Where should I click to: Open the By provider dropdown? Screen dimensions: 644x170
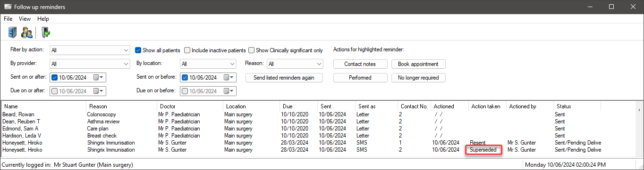pyautogui.click(x=90, y=64)
